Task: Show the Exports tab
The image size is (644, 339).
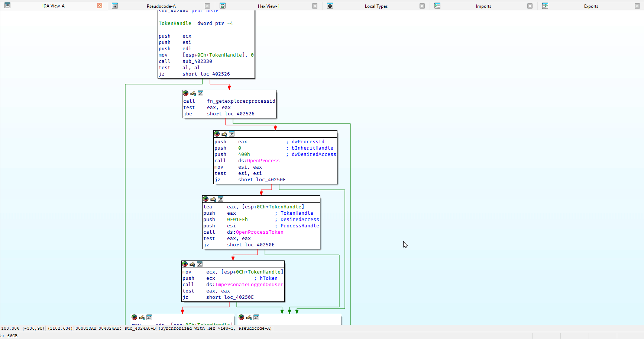Action: 591,6
